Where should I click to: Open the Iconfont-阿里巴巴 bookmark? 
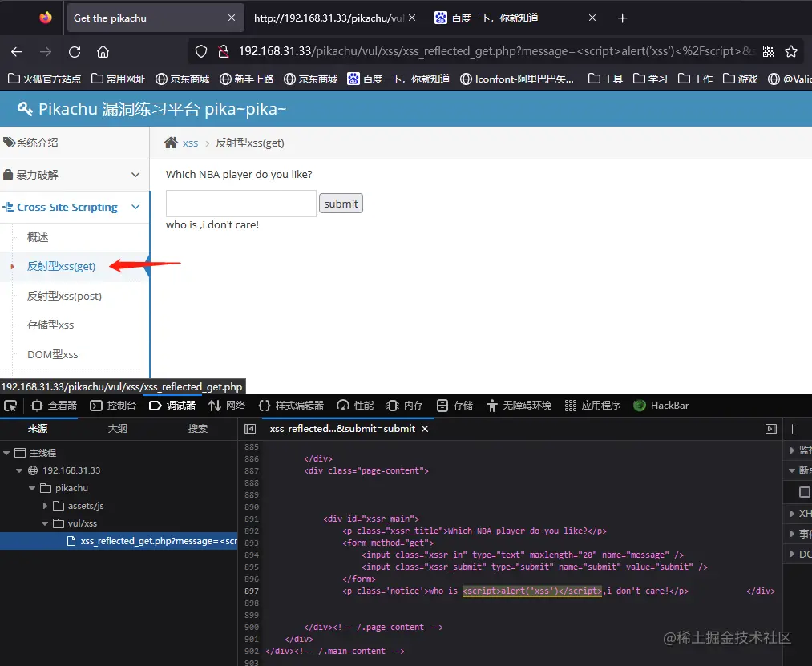[x=517, y=79]
